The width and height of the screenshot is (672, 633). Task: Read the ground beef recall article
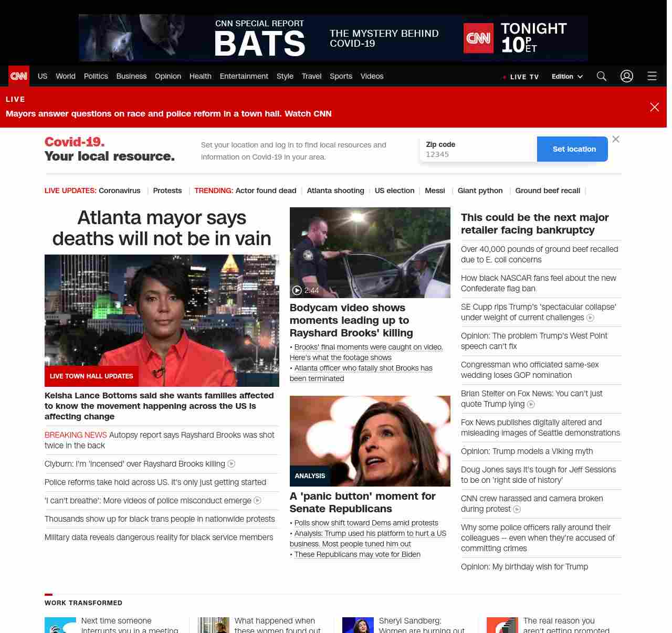coord(539,255)
